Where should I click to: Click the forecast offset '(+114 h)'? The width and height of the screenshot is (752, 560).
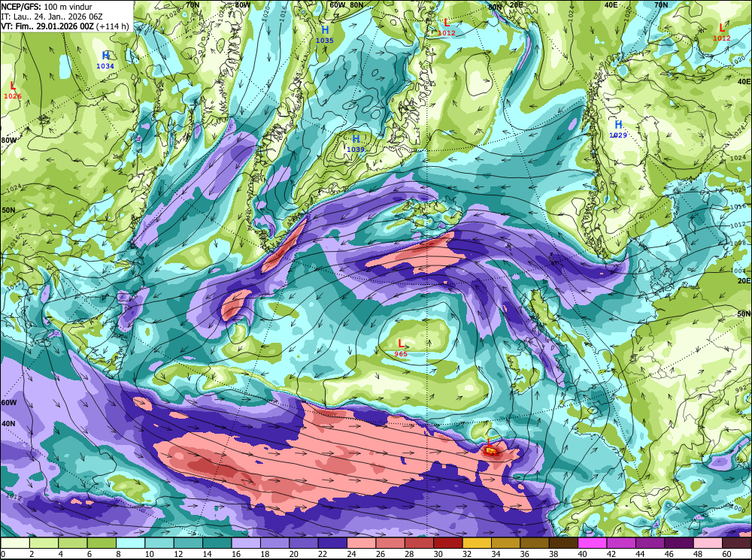113,26
